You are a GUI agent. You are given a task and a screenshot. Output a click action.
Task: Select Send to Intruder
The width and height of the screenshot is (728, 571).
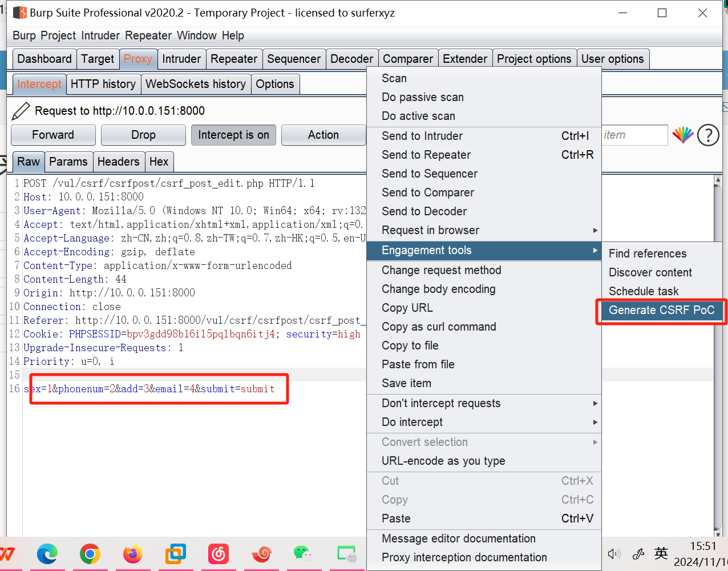[484, 136]
